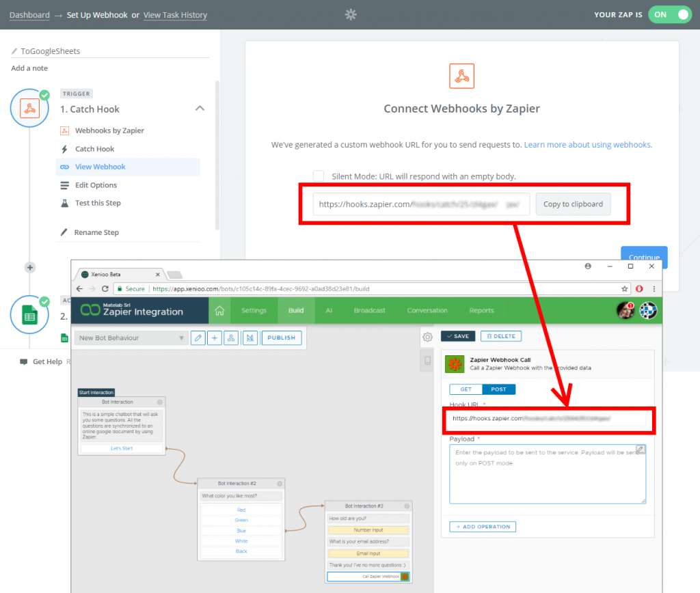Click Copy to clipboard button
700x593 pixels.
click(x=573, y=204)
